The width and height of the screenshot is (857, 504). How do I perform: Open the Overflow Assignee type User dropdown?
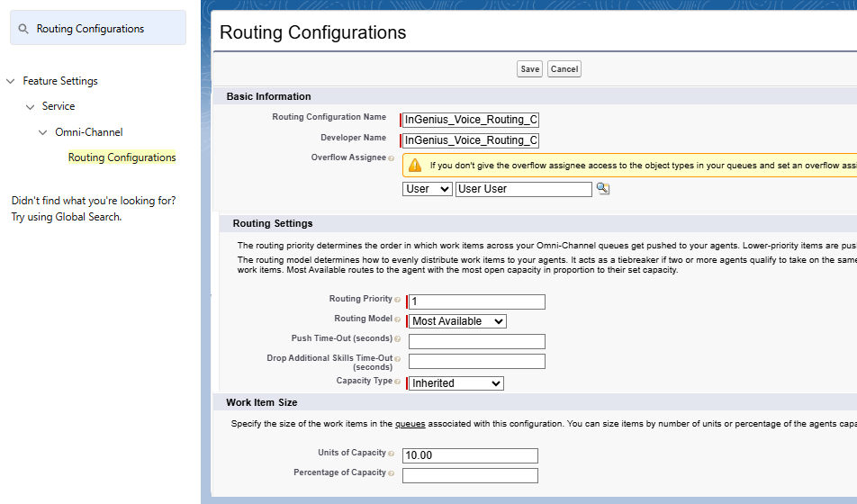(428, 189)
